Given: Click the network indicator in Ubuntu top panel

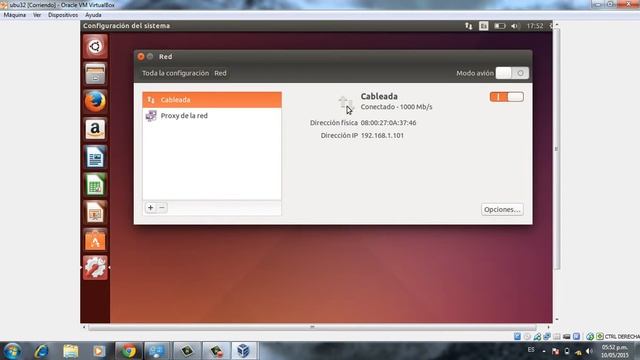Looking at the screenshot, I should tap(469, 26).
